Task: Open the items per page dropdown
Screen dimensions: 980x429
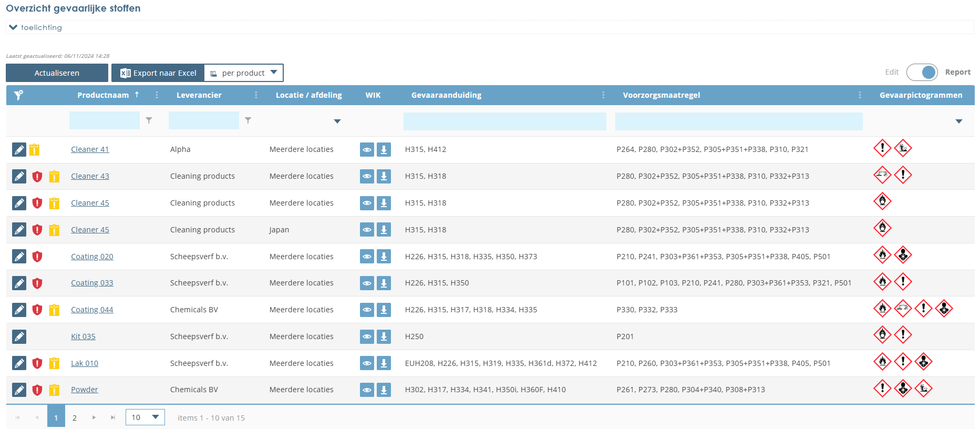Action: tap(145, 417)
